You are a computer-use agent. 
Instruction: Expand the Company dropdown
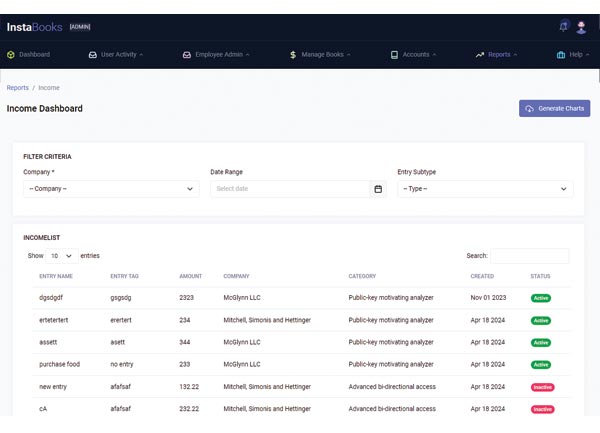pyautogui.click(x=111, y=188)
